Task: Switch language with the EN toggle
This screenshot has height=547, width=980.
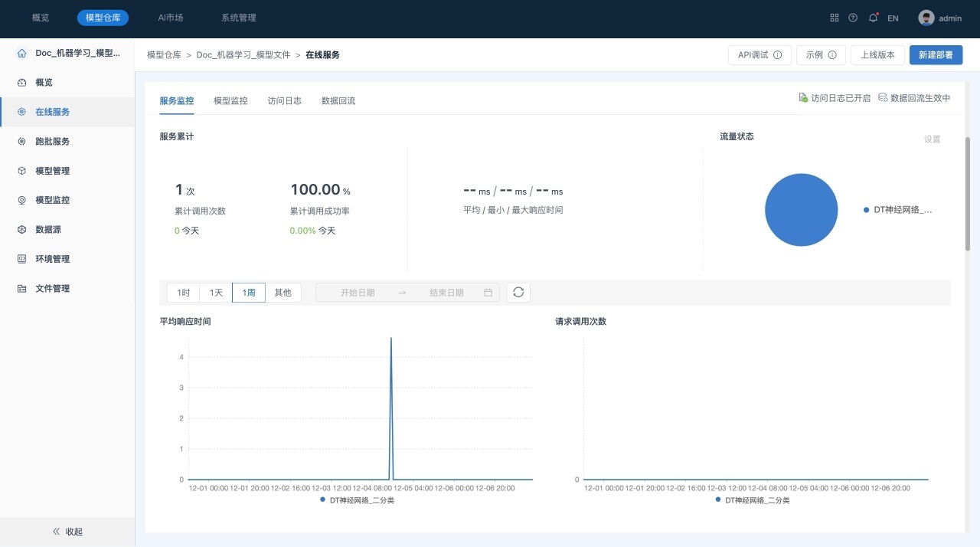Action: pyautogui.click(x=893, y=18)
